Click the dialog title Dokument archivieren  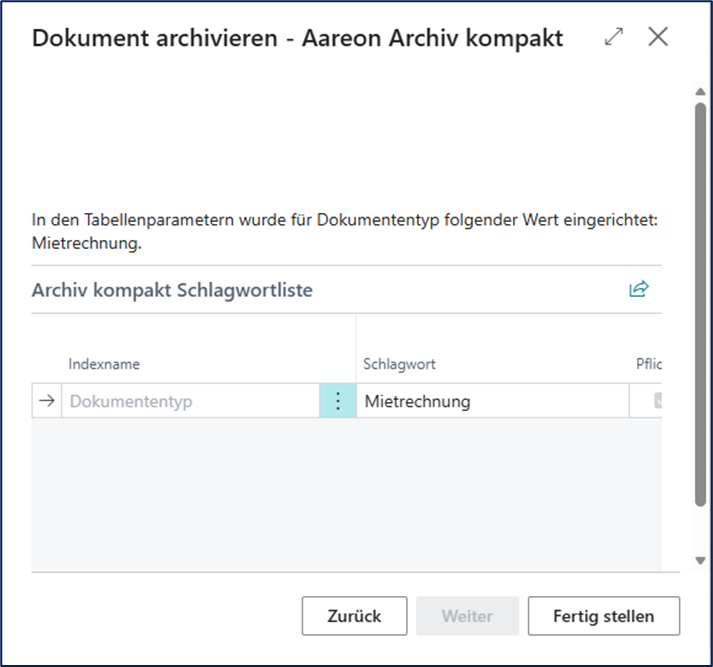pyautogui.click(x=297, y=38)
